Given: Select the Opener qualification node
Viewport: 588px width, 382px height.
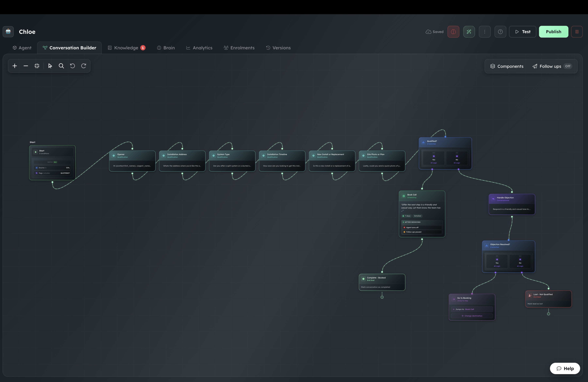Looking at the screenshot, I should click(x=132, y=161).
